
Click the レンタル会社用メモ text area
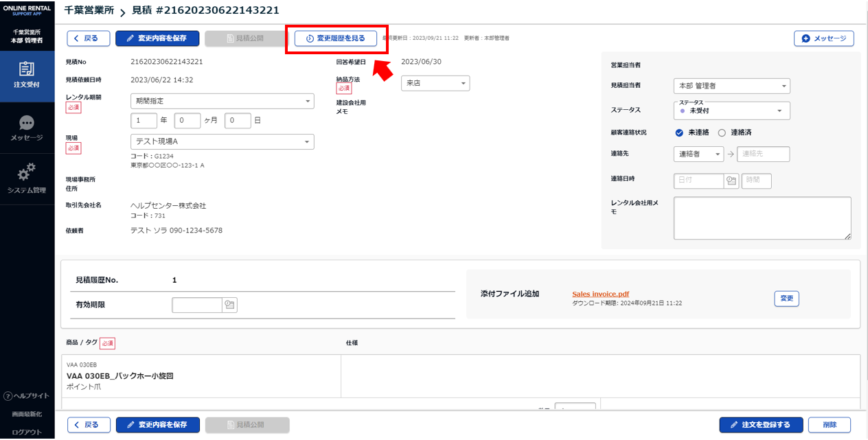762,218
